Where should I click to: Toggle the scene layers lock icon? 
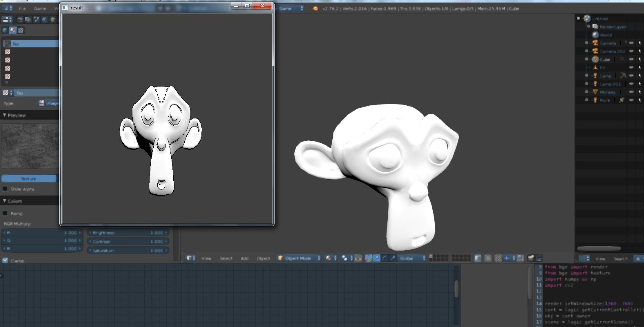478,258
